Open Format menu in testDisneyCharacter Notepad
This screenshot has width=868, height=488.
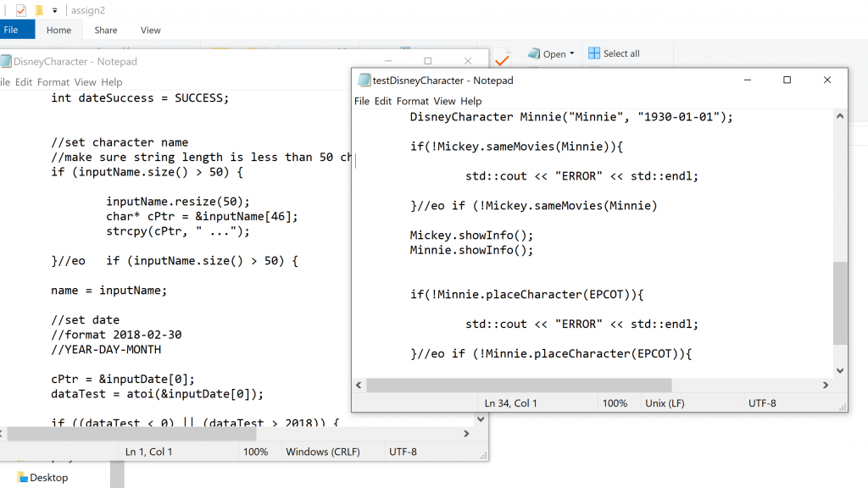(x=413, y=101)
